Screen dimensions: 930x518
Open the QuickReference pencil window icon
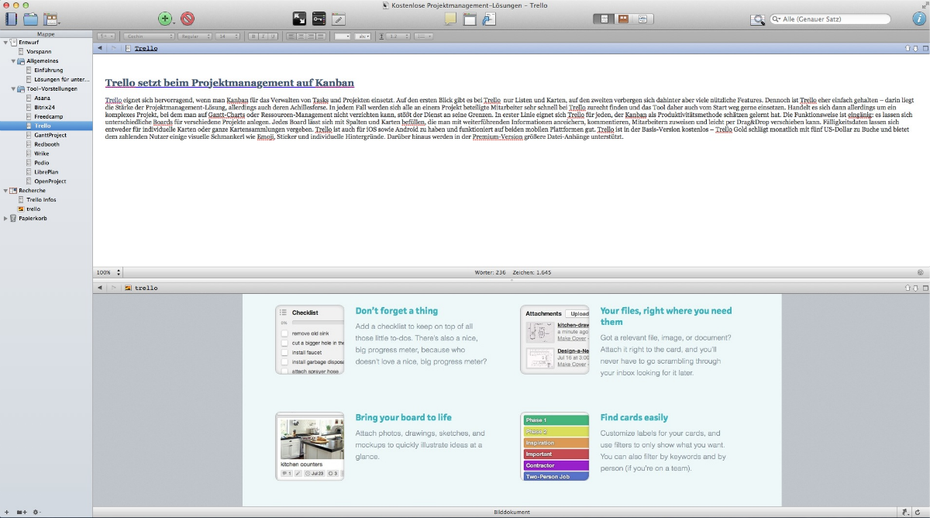[338, 19]
